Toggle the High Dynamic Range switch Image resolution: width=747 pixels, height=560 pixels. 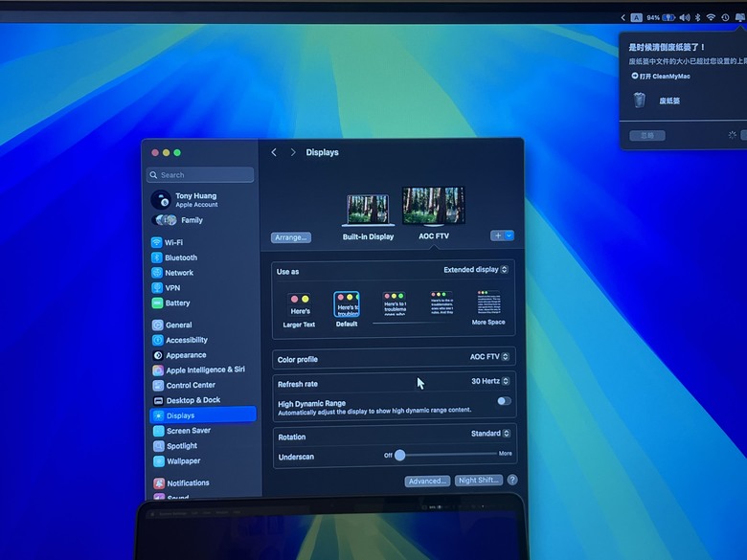(x=504, y=401)
